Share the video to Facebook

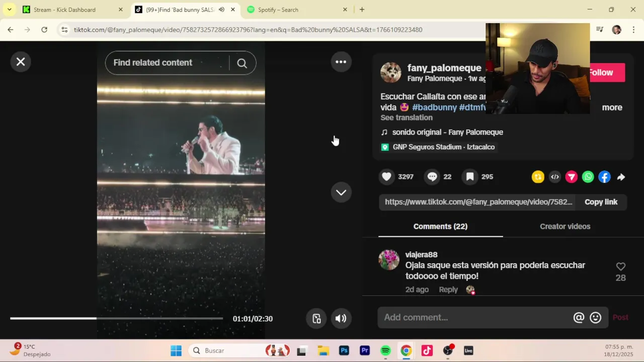coord(604,177)
